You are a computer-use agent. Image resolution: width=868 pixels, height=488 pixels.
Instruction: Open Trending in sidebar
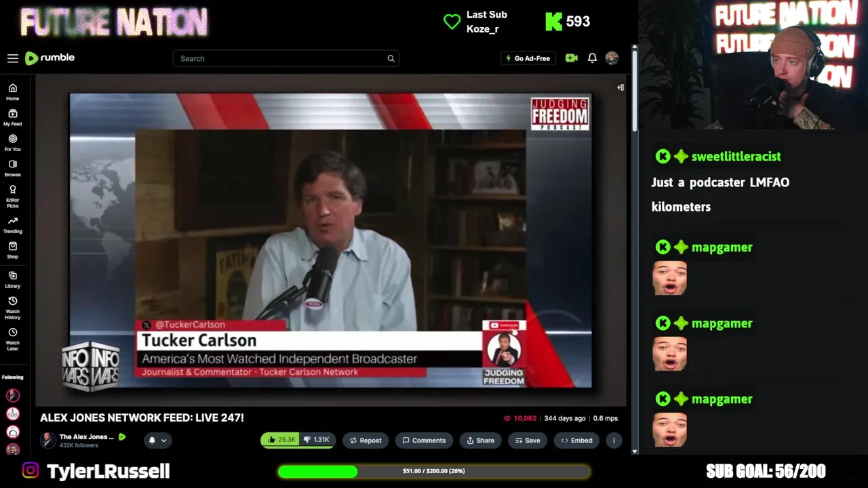pos(12,225)
